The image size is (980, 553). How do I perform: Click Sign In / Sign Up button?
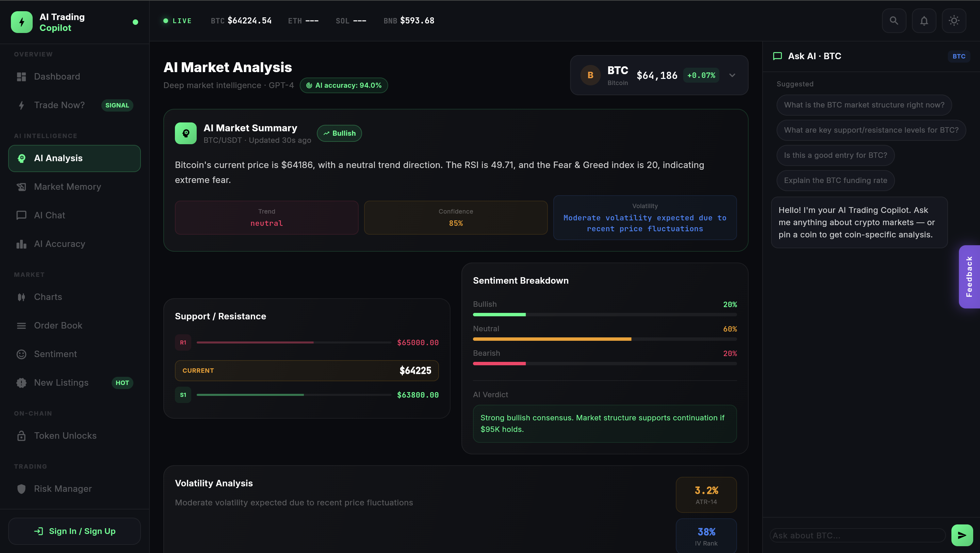click(75, 531)
